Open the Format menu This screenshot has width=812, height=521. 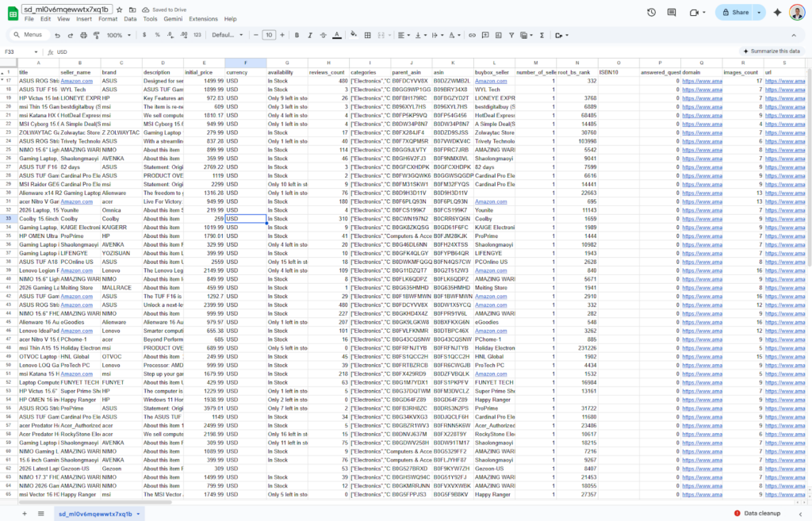coord(108,19)
